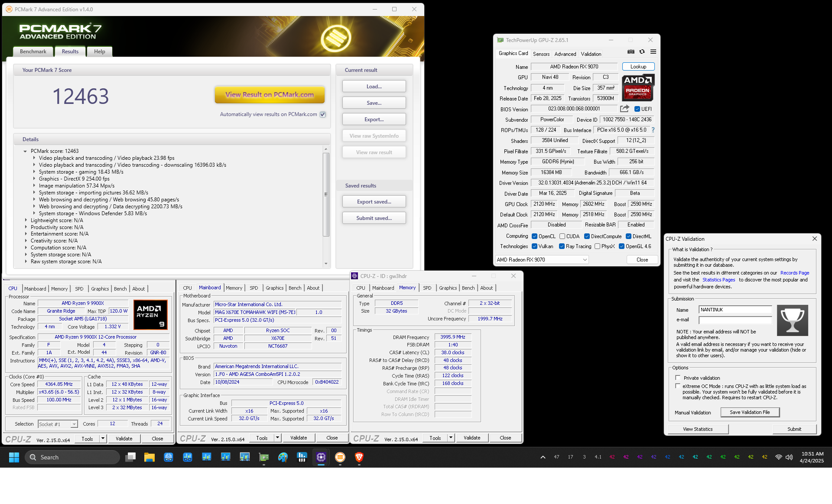Open Brave browser from the taskbar
The width and height of the screenshot is (832, 504).
359,457
